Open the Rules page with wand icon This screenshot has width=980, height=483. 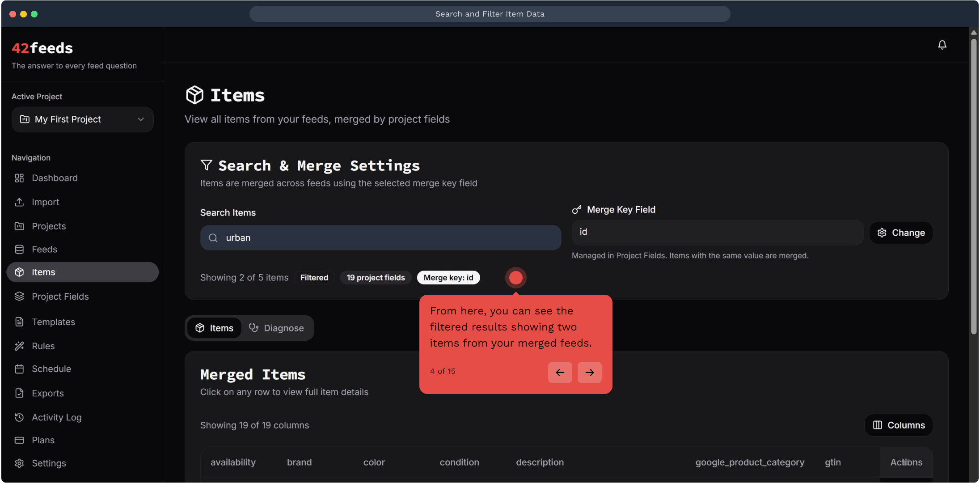tap(43, 346)
